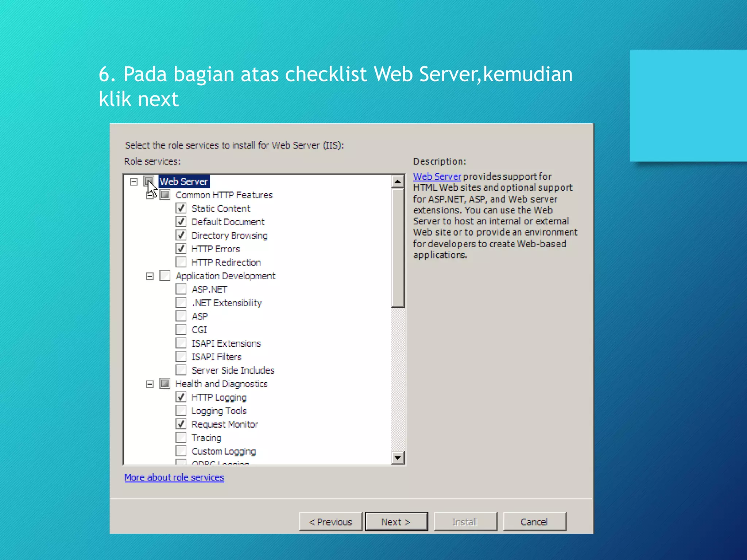The width and height of the screenshot is (747, 560).
Task: Click the Next > button
Action: (x=396, y=522)
